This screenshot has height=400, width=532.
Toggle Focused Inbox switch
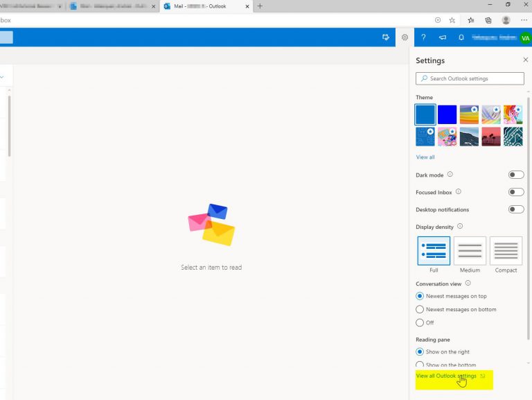point(516,192)
